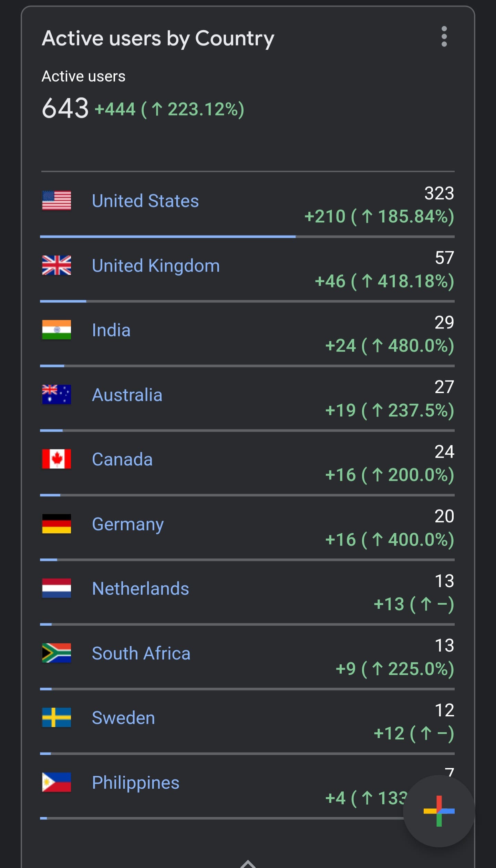Click the Canada flag icon
The height and width of the screenshot is (868, 496).
(56, 459)
